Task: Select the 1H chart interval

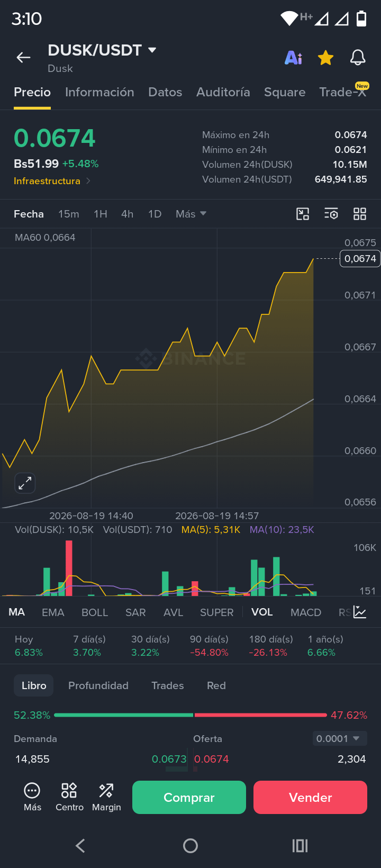Action: click(x=101, y=214)
